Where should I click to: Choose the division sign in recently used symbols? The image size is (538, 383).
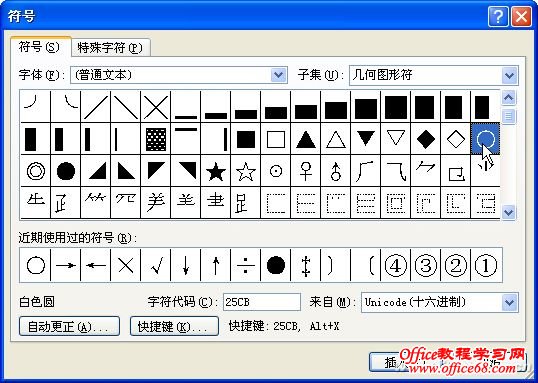click(x=246, y=265)
